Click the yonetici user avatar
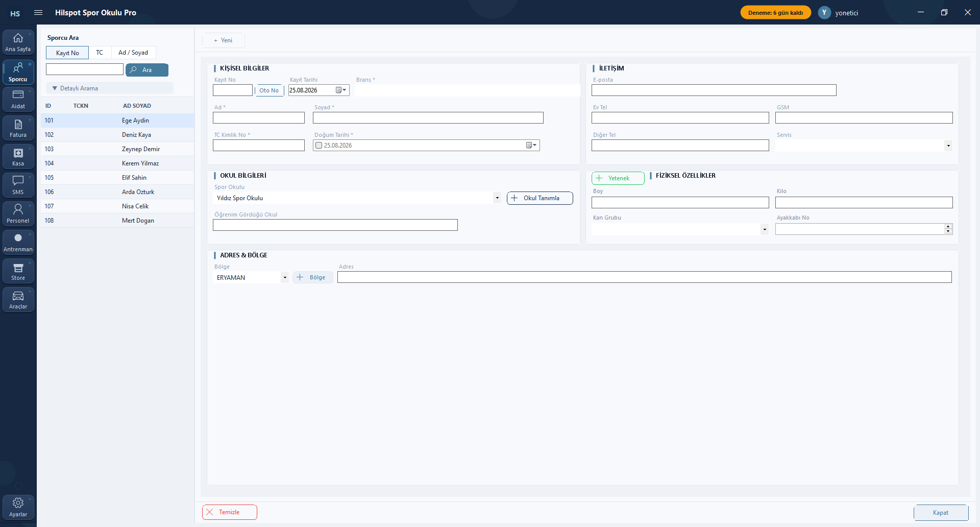 824,13
